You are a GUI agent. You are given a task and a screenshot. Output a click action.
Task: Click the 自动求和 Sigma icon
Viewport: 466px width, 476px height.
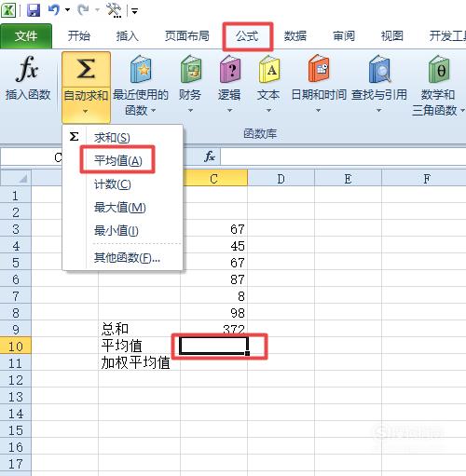pos(86,69)
